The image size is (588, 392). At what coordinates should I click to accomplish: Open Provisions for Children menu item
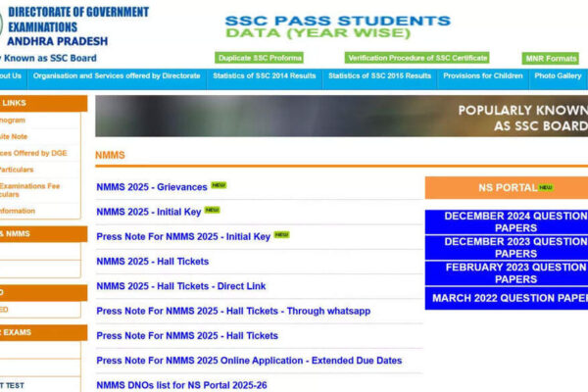[483, 75]
